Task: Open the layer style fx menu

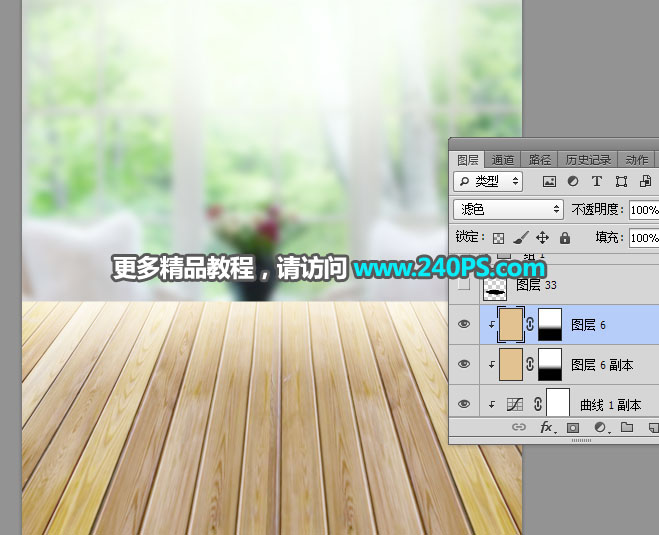Action: pyautogui.click(x=547, y=427)
